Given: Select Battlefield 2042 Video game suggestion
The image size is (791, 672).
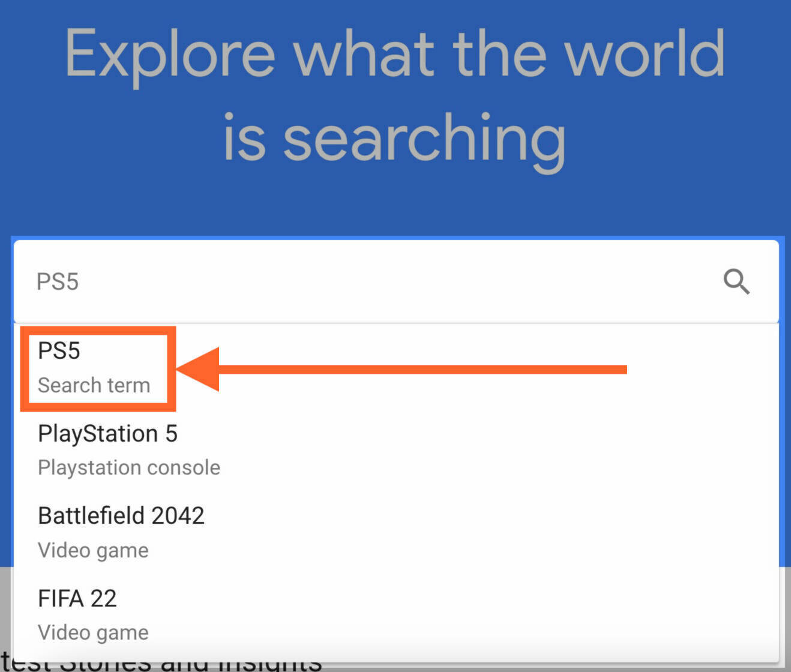Looking at the screenshot, I should click(396, 532).
